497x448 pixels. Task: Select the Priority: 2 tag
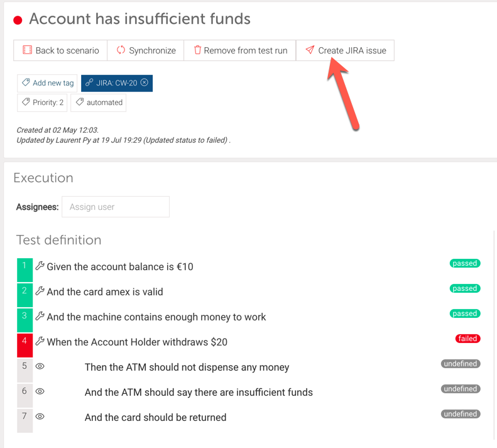point(42,102)
